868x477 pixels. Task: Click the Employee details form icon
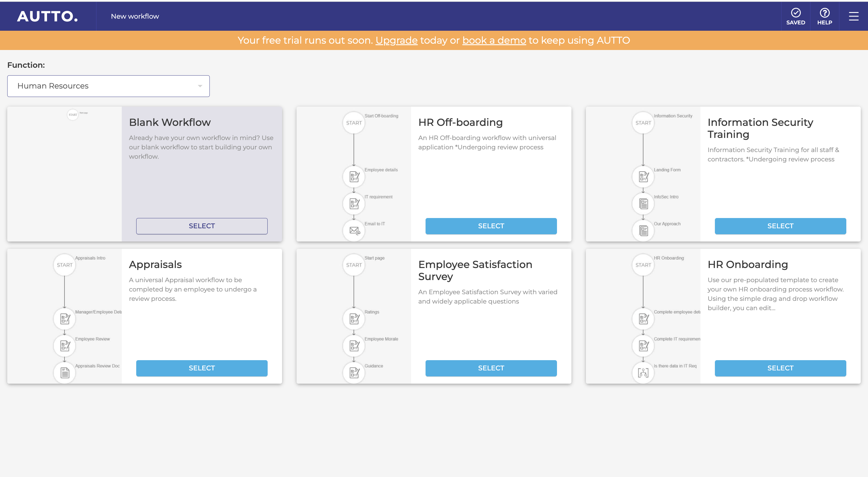point(354,176)
